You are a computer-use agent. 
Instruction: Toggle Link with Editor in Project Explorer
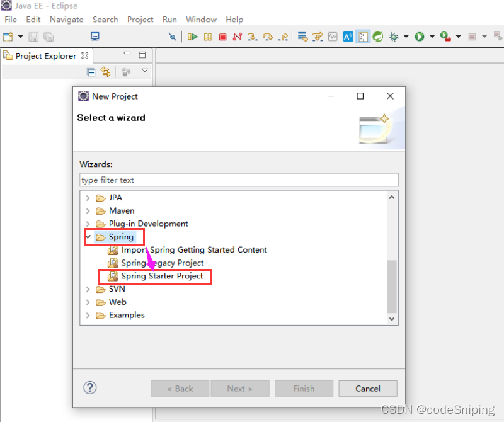point(106,72)
